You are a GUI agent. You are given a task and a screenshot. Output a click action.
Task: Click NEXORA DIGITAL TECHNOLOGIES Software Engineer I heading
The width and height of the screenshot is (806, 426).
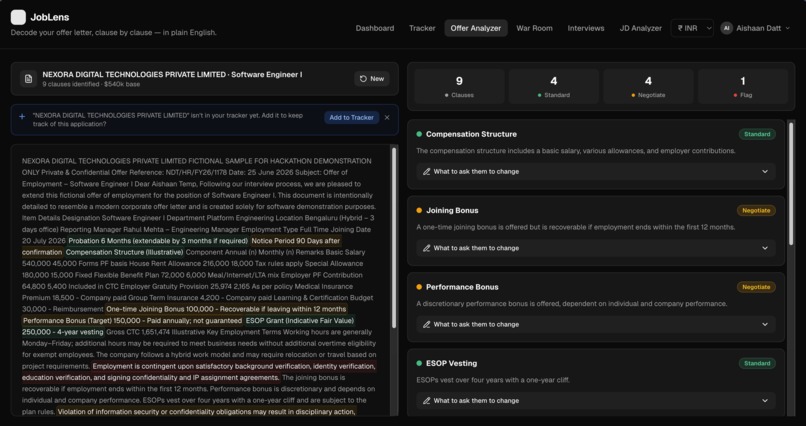tap(172, 75)
